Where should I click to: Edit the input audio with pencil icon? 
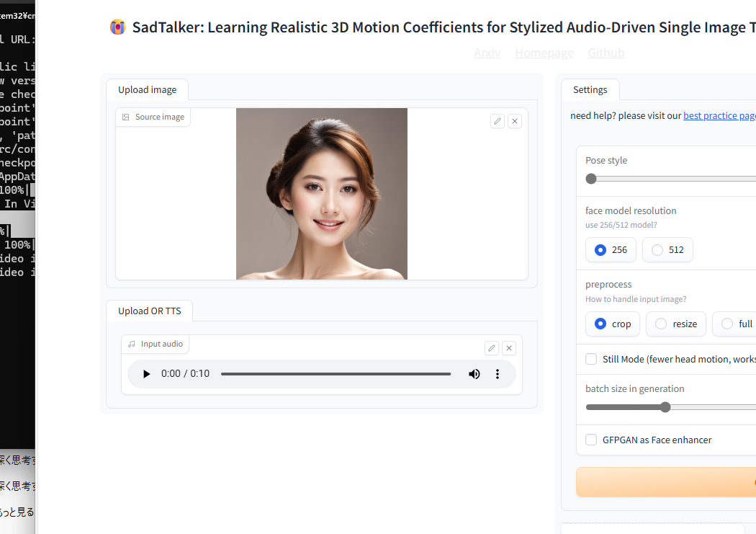pyautogui.click(x=492, y=348)
